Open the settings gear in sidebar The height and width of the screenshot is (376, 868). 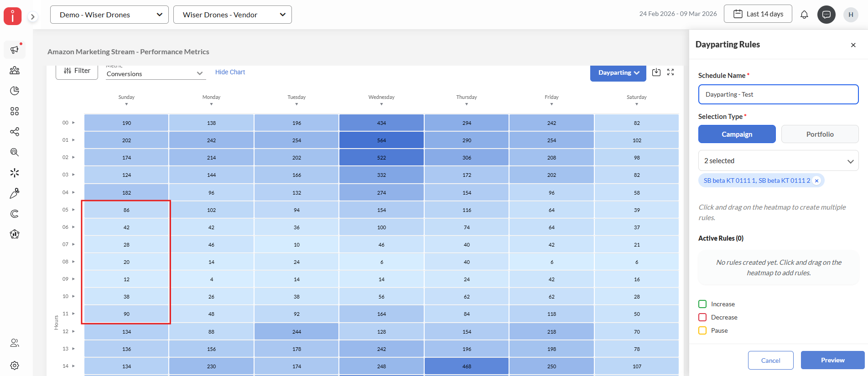pos(15,366)
